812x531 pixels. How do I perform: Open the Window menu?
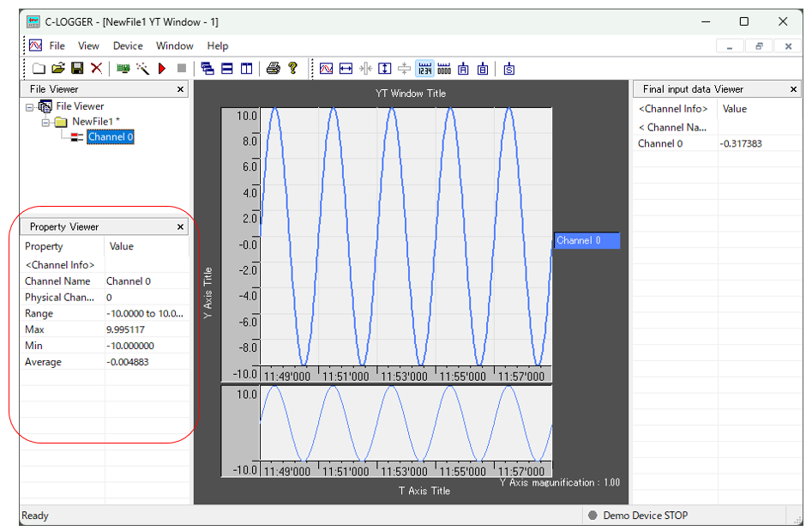point(174,45)
